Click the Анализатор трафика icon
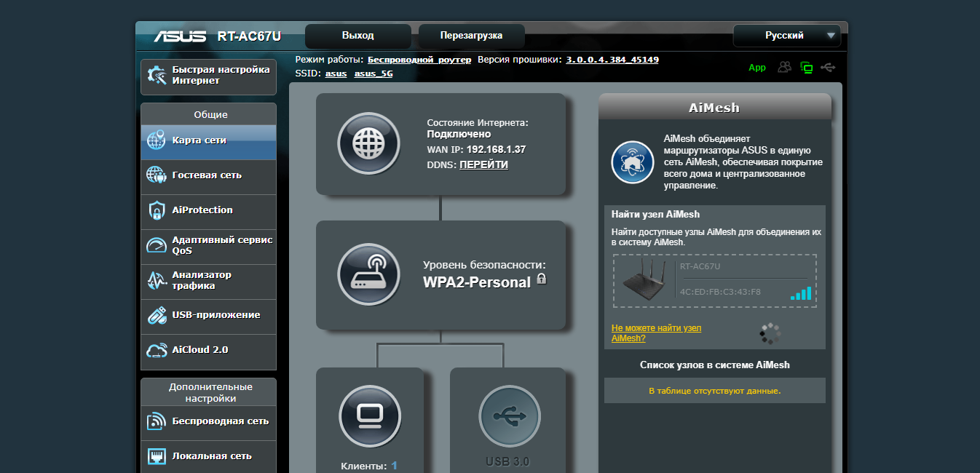The width and height of the screenshot is (980, 473). coord(157,280)
